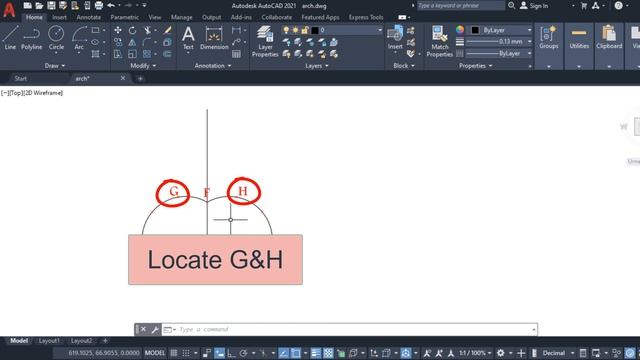Click the black color swatch in Properties panel
The width and height of the screenshot is (640, 360).
475,30
